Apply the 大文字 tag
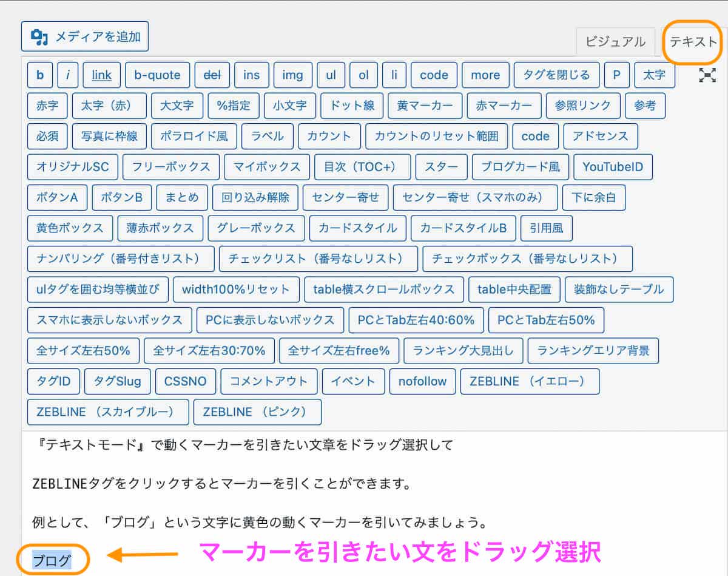This screenshot has height=576, width=728. tap(177, 106)
